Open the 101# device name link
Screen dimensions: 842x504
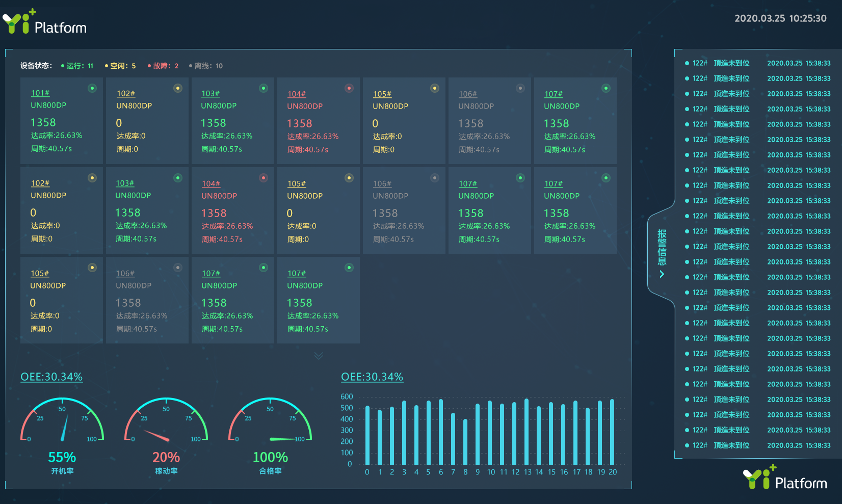[x=40, y=93]
